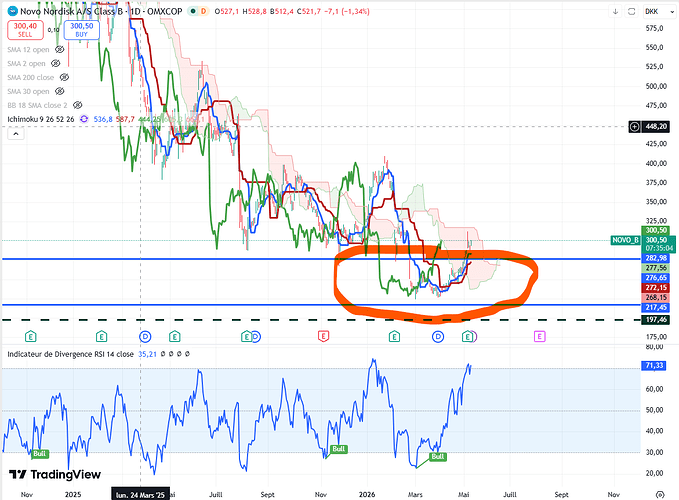Viewport: 679px width, 500px height.
Task: Click the green E earnings marker near Mai 2025
Action: pos(175,336)
